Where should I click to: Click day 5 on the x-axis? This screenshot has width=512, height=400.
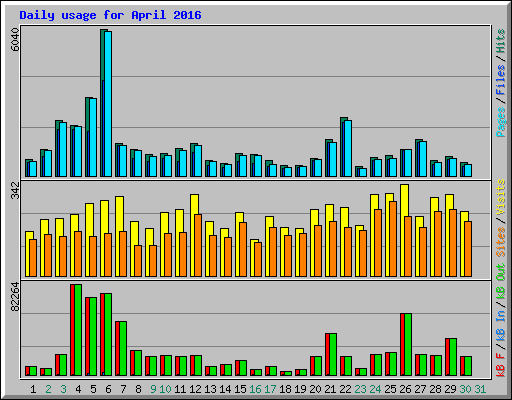point(93,389)
